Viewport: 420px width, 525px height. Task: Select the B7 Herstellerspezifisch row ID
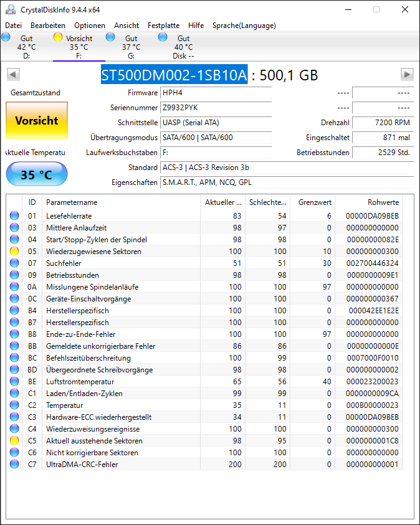point(32,323)
